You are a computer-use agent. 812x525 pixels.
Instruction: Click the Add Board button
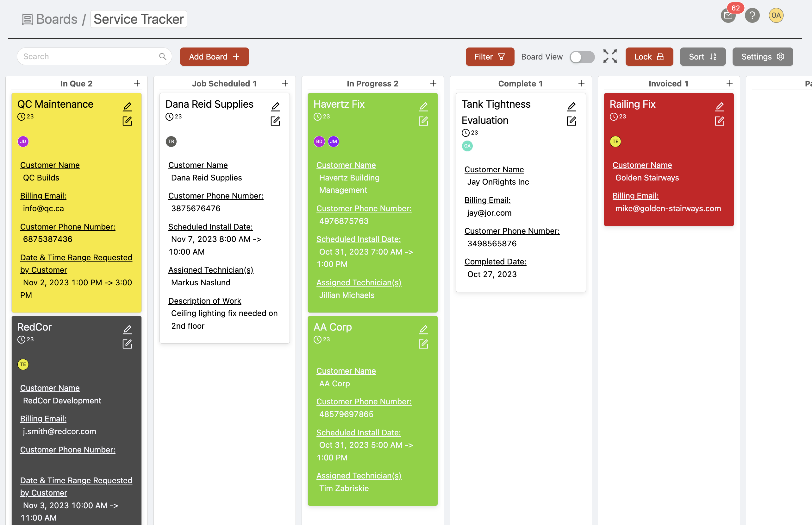pyautogui.click(x=214, y=57)
